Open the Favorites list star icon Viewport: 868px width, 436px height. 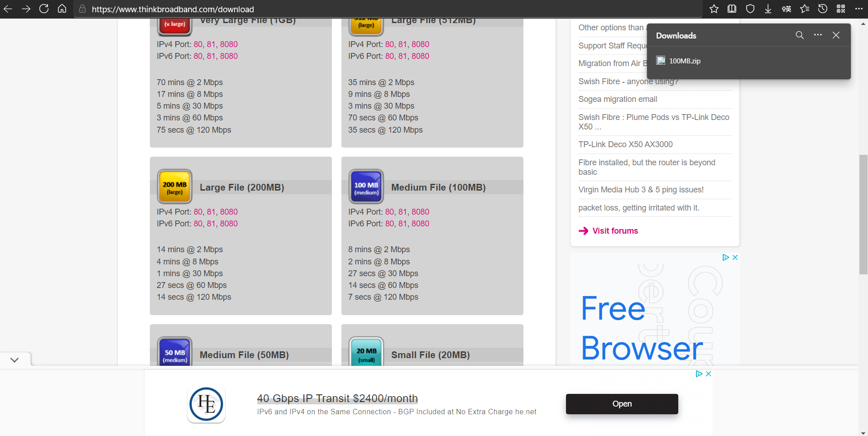[805, 9]
